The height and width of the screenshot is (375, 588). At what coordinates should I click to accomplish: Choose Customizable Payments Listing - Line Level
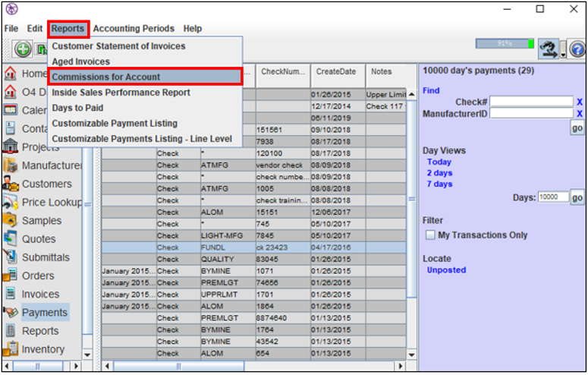pos(145,138)
